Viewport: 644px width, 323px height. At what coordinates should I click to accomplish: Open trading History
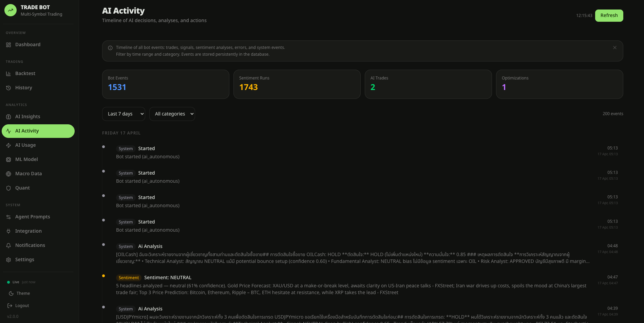(x=38, y=88)
